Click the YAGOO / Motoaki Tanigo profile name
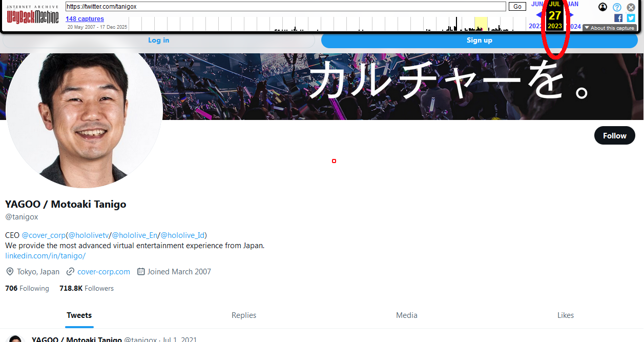 66,204
